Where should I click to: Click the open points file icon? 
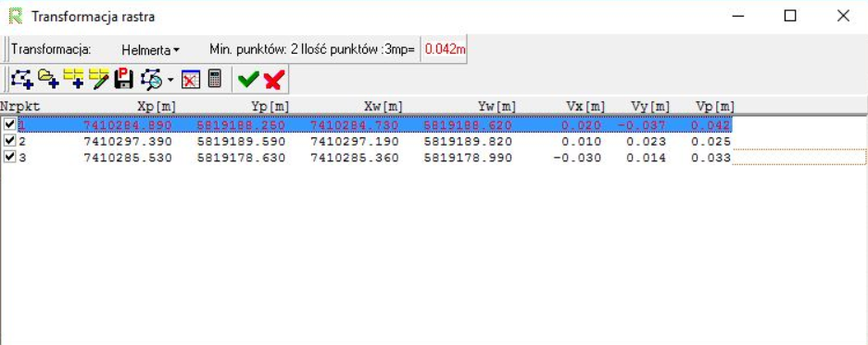point(48,79)
